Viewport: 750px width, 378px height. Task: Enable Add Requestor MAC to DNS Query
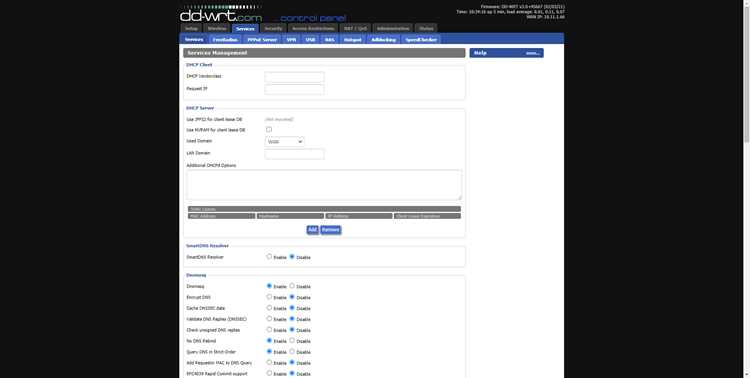pos(269,363)
